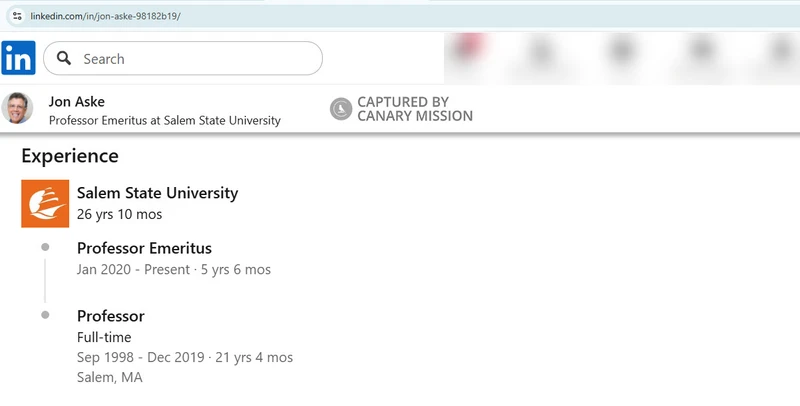Click the timeline dot beside Professor
This screenshot has height=406, width=800.
tap(45, 315)
